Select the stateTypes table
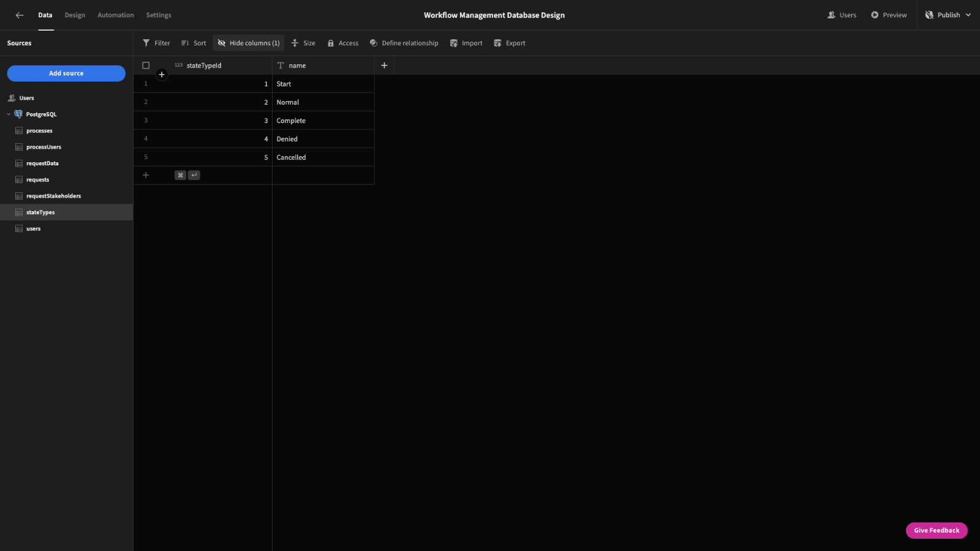 coord(66,212)
